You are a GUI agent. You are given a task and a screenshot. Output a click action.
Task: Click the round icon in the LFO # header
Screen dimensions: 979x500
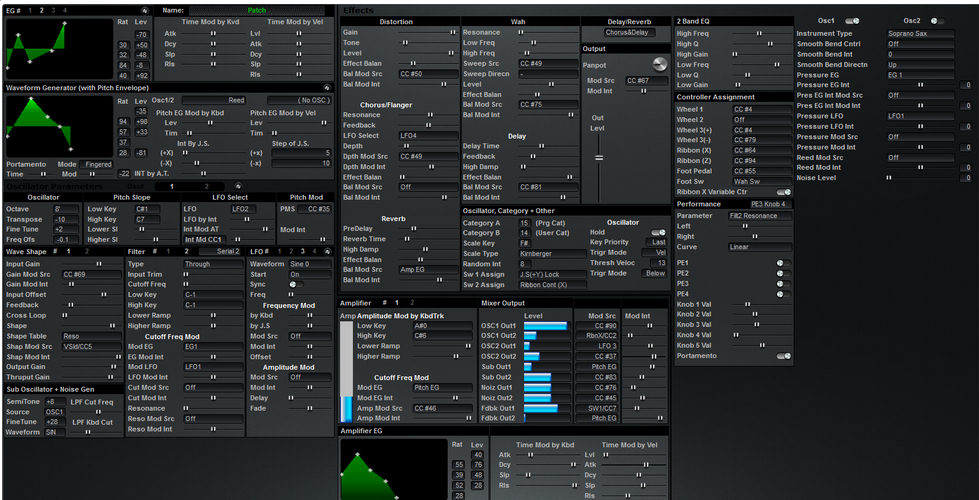pyautogui.click(x=327, y=251)
